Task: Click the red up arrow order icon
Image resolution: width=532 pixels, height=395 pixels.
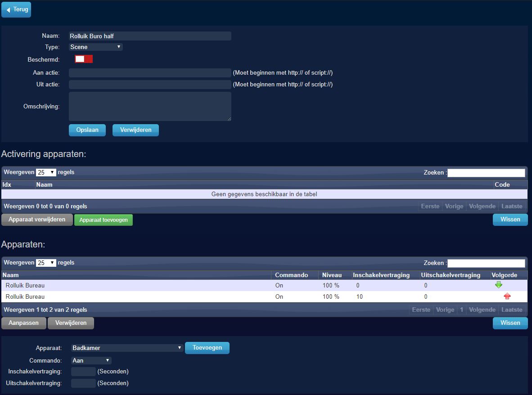Action: pos(507,296)
